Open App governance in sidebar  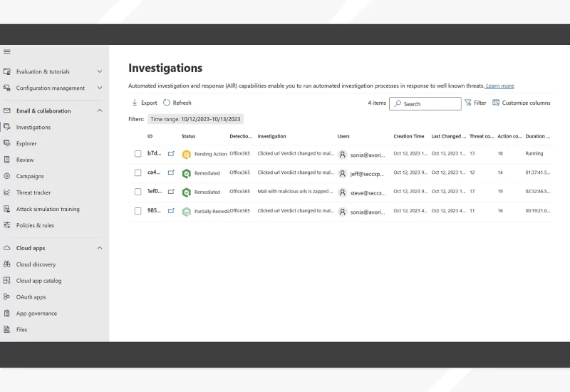click(x=36, y=314)
